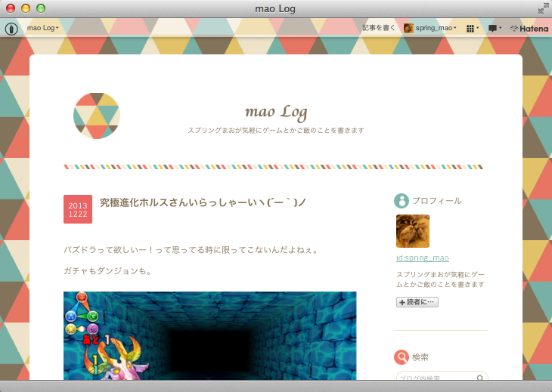Viewport: 552px width, 392px height.
Task: Click the 検索 heading text
Action: [x=420, y=357]
